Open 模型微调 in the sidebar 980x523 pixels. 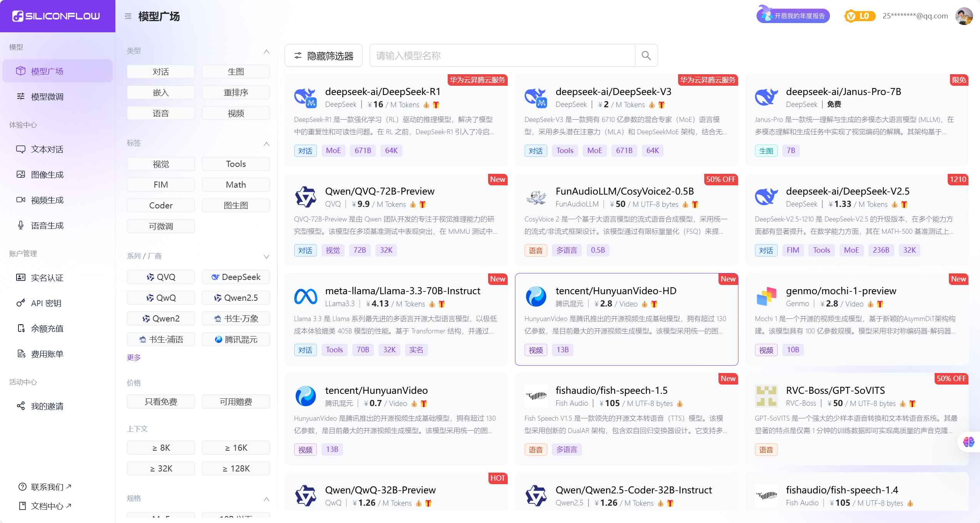47,97
